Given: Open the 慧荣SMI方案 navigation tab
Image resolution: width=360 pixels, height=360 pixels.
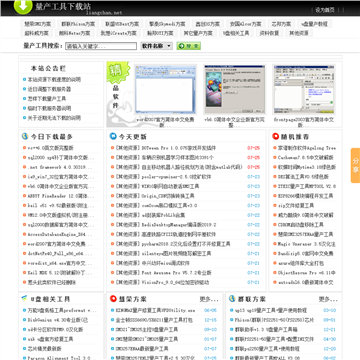Looking at the screenshot, I should [38, 24].
